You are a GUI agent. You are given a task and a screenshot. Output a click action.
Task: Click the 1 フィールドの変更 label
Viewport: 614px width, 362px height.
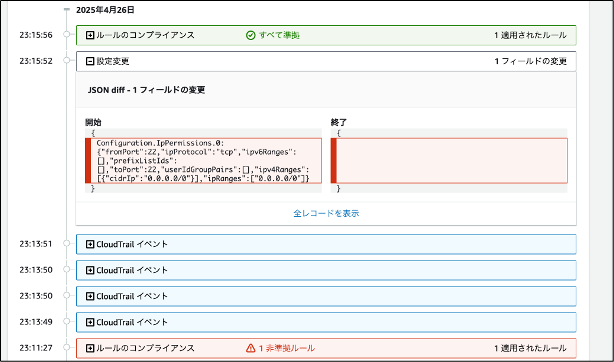[x=531, y=61]
